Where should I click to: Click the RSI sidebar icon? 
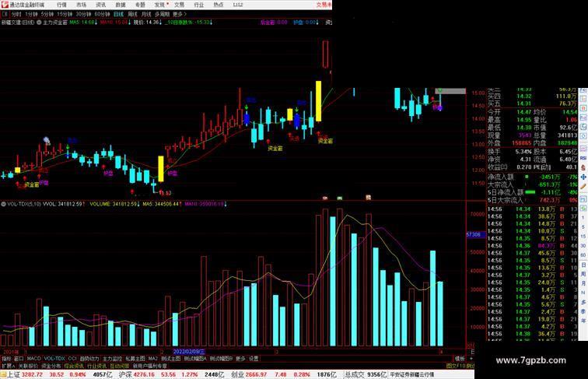[583, 159]
